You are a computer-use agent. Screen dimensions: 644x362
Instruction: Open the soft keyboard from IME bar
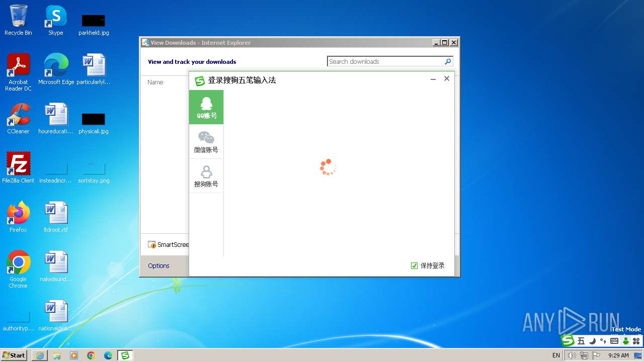pos(614,341)
